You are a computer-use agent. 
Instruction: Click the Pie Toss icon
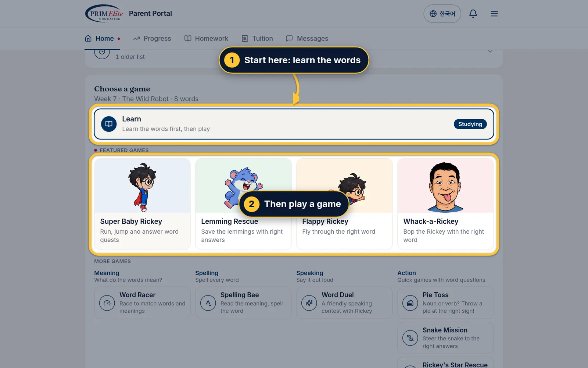410,303
